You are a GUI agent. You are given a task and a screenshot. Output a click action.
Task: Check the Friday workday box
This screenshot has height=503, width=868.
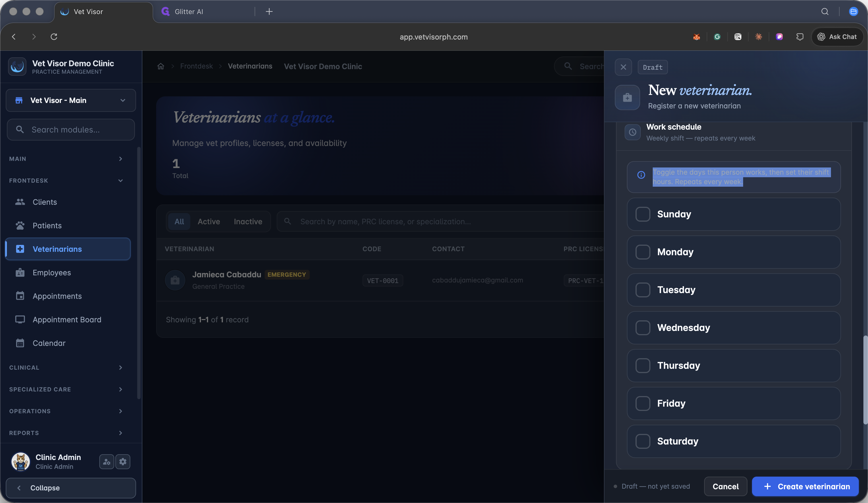pos(643,403)
